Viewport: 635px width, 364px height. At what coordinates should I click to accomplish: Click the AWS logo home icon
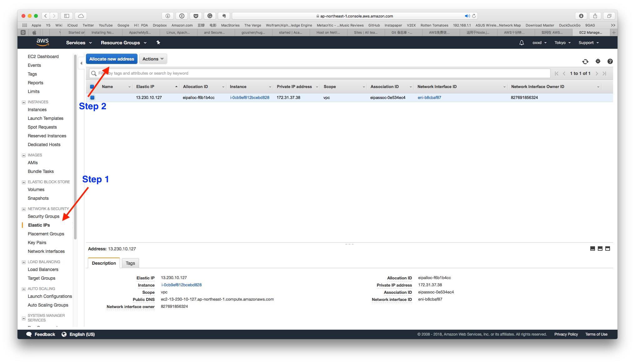tap(42, 42)
